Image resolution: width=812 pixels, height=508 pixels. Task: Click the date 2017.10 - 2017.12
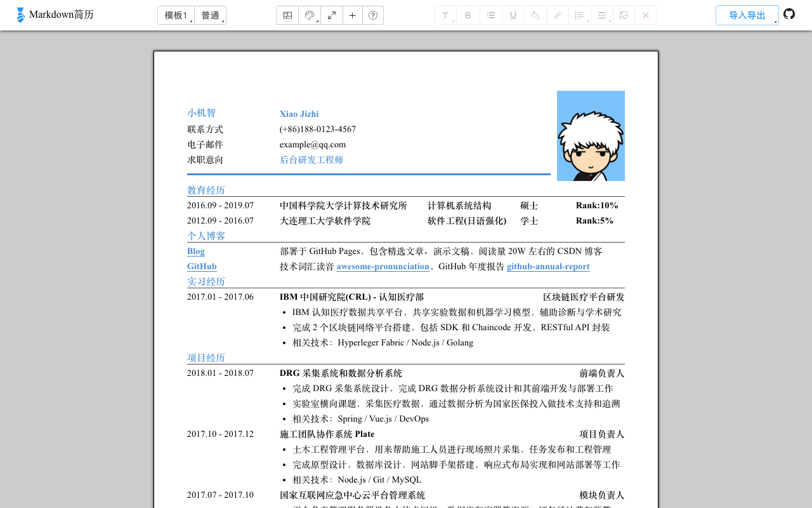point(220,434)
